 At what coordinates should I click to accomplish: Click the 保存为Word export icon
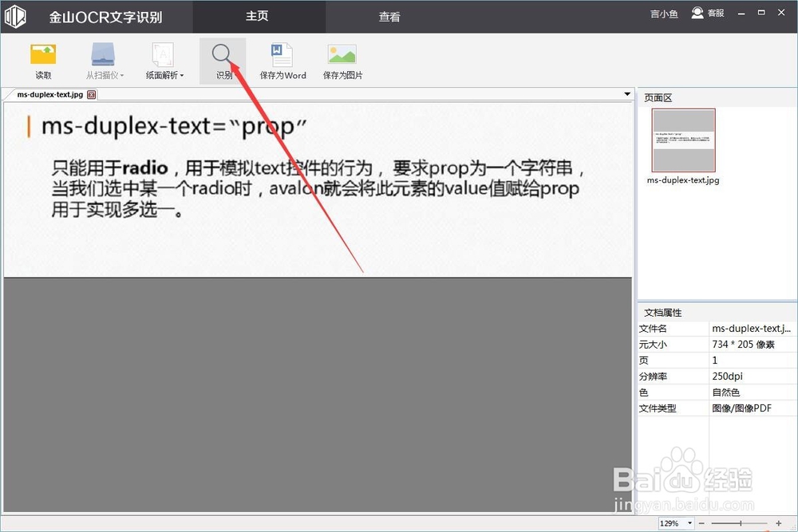[282, 56]
